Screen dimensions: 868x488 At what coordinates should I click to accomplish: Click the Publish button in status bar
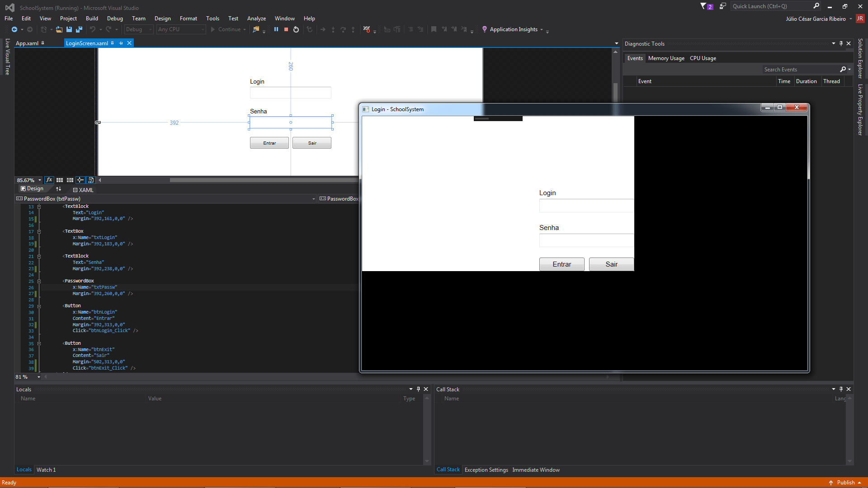tap(845, 483)
